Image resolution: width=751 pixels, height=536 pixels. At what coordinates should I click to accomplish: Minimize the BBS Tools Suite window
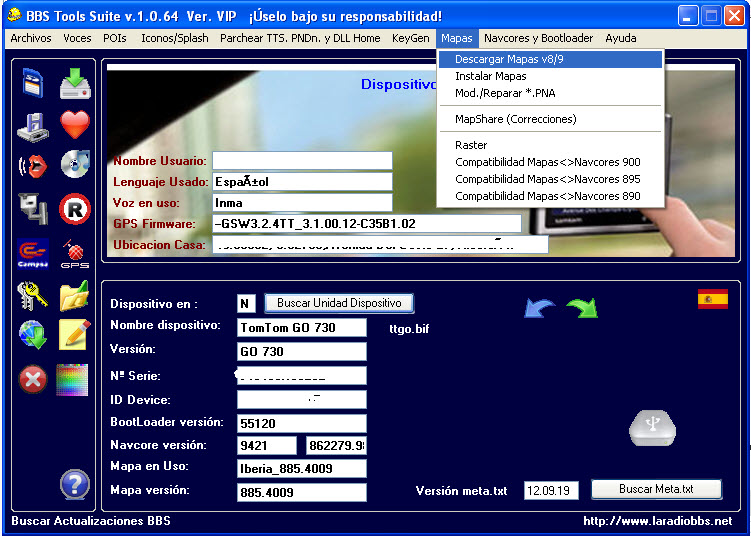688,16
